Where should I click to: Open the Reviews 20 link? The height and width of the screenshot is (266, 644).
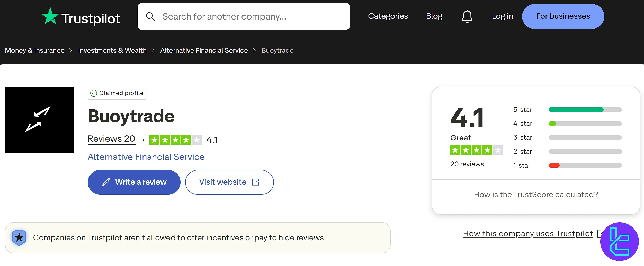(x=111, y=139)
